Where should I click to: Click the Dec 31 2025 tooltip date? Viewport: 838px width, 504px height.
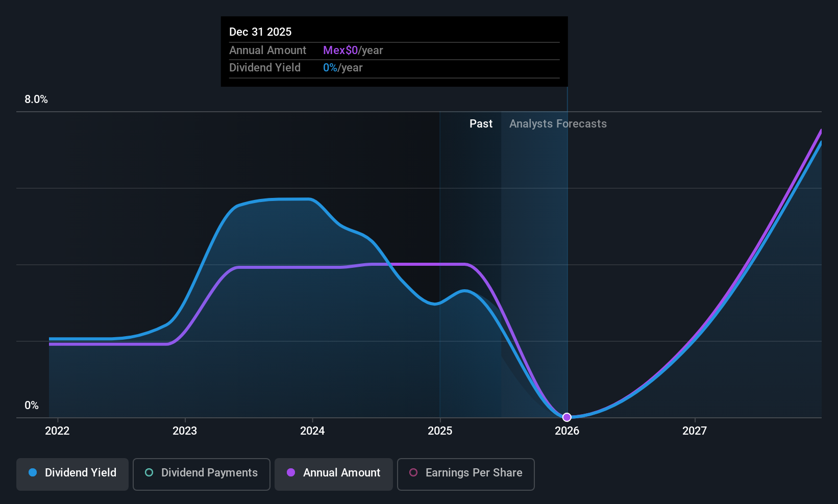tap(260, 32)
